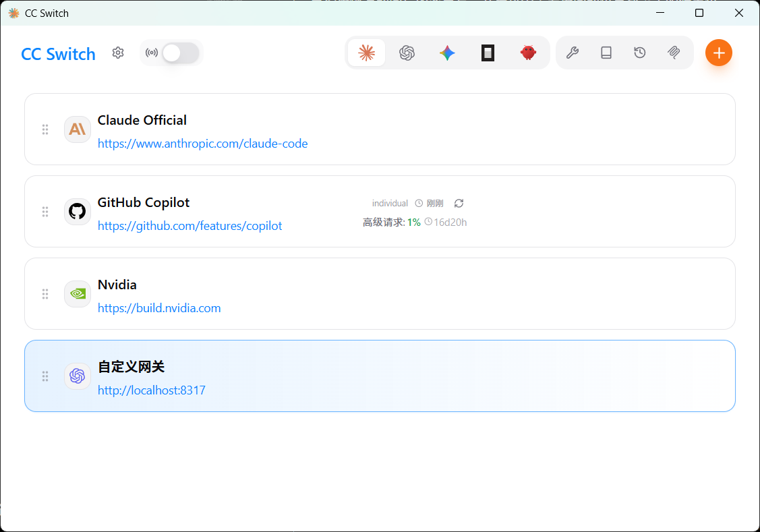
Task: Toggle the proxy broadcast switch
Action: pos(180,53)
